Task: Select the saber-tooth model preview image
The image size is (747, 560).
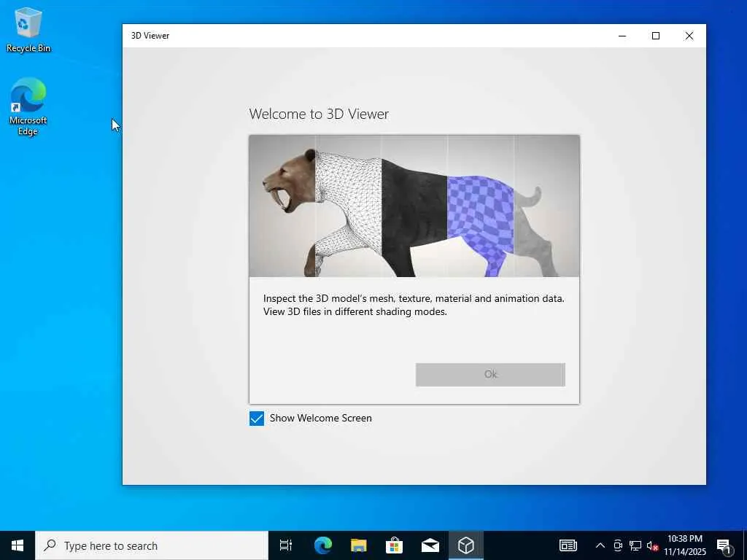Action: [x=414, y=206]
